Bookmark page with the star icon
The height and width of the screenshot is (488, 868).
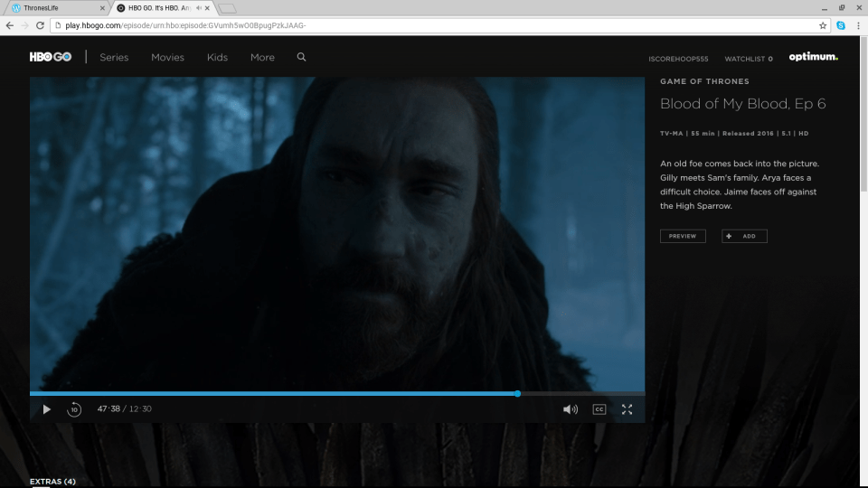[x=823, y=25]
